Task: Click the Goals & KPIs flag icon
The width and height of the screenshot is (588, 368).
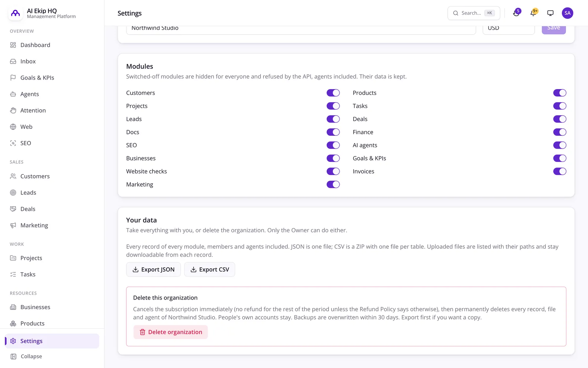Action: (13, 78)
